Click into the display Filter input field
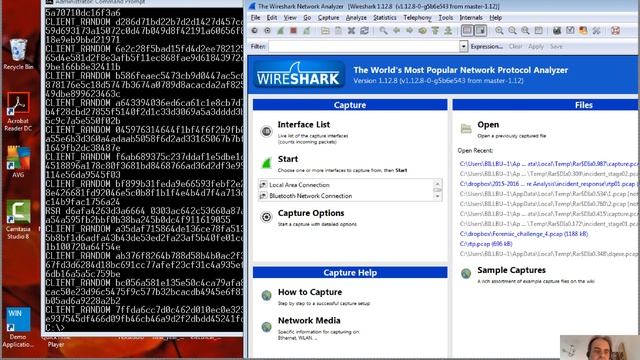640x360 pixels. tap(364, 47)
